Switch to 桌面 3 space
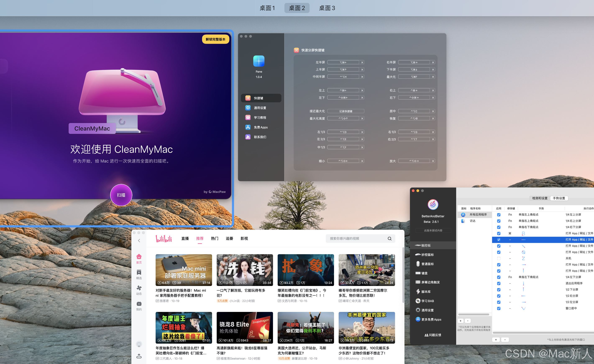 (x=327, y=8)
